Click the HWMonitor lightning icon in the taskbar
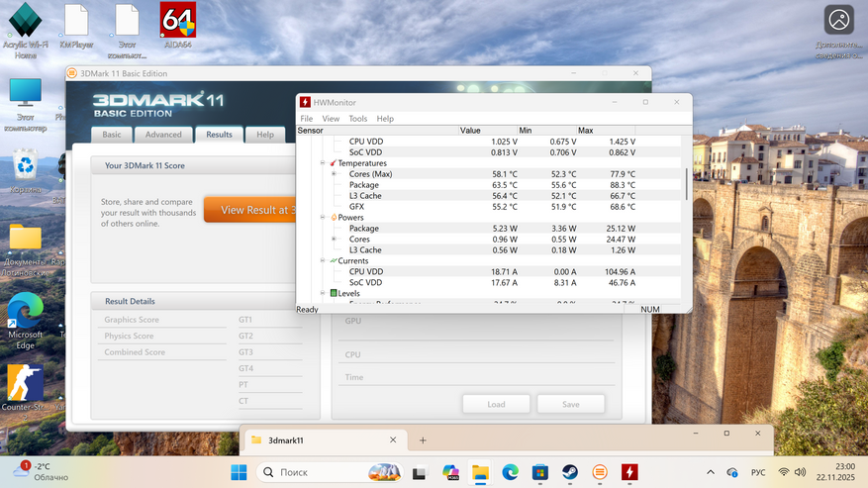868x488 pixels. [629, 472]
